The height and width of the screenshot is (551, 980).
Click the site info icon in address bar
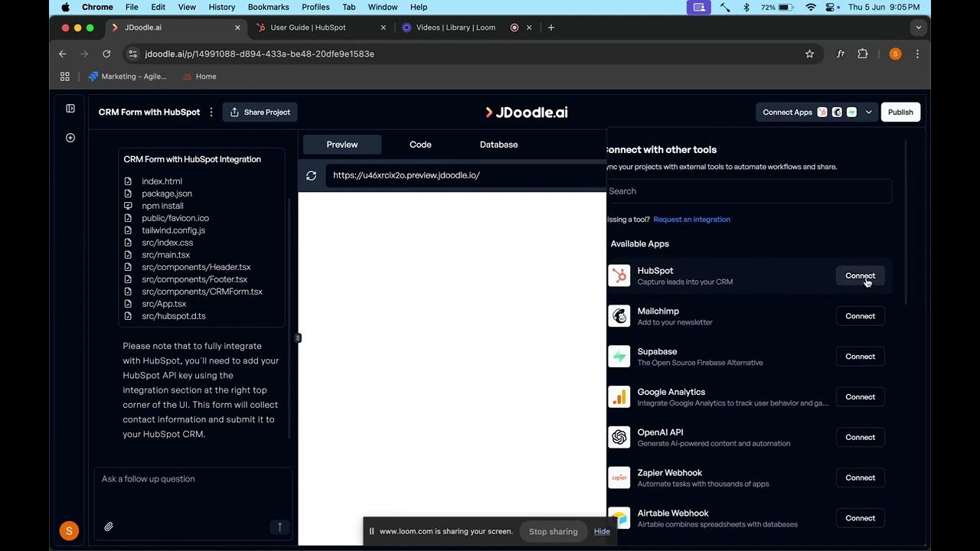tap(132, 54)
